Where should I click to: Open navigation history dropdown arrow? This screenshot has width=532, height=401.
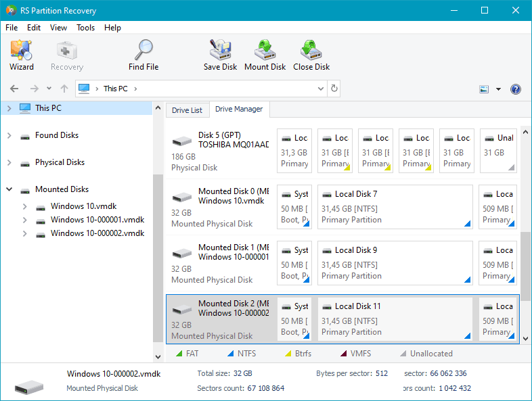49,89
